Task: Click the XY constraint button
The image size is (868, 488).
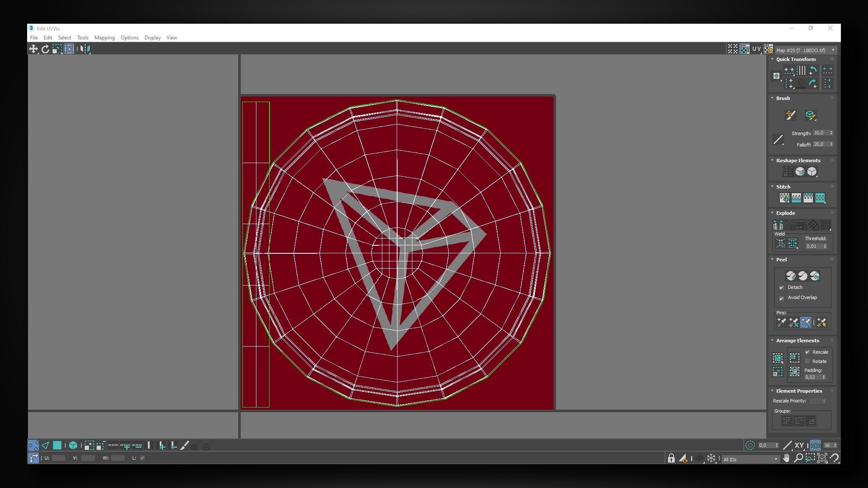Action: (799, 445)
